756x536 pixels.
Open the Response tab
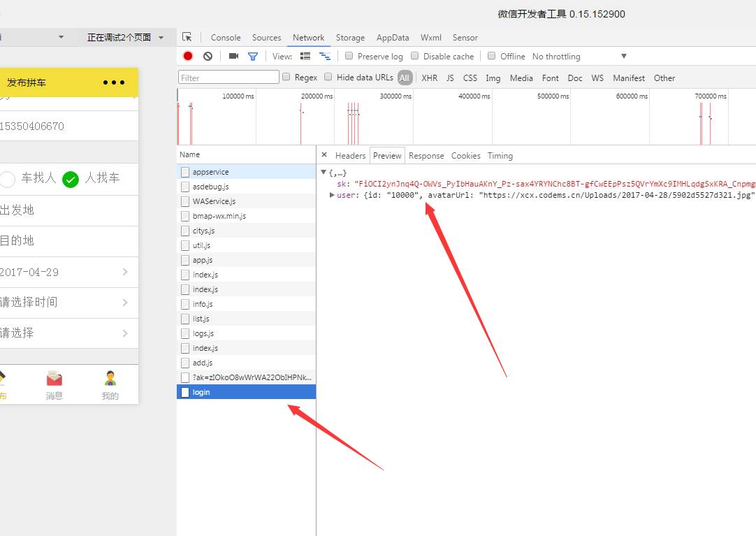(x=426, y=156)
